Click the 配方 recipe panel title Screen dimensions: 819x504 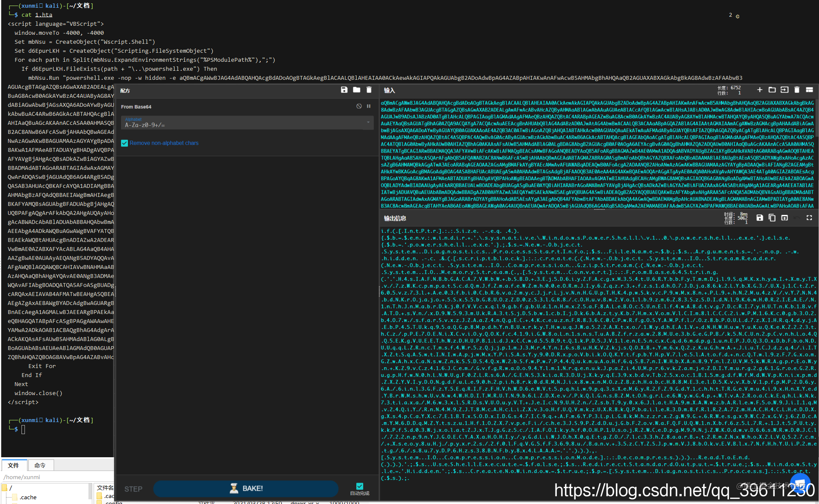(x=125, y=91)
